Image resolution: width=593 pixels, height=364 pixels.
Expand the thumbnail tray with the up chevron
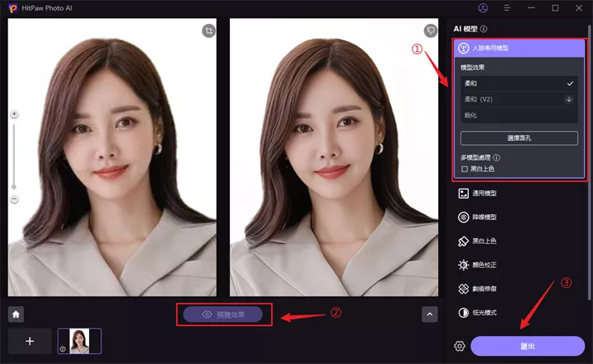click(x=430, y=314)
